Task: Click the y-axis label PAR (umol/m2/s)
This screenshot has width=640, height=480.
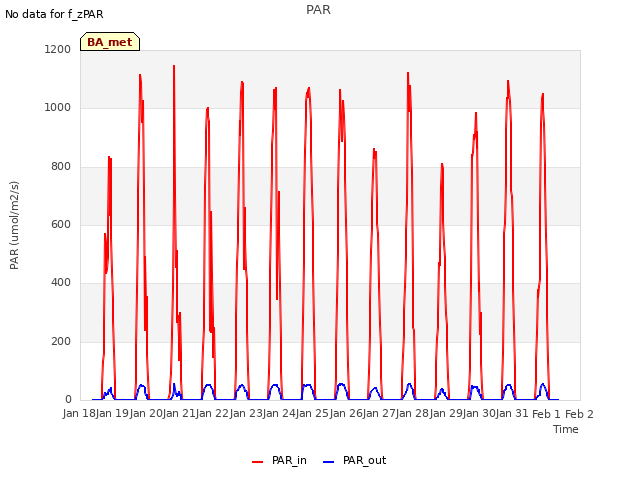Action: pyautogui.click(x=14, y=225)
